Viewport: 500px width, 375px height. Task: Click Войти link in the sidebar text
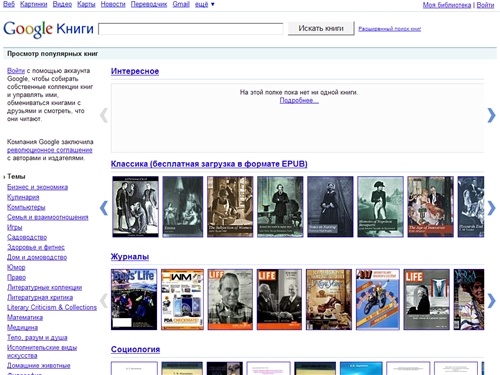16,71
